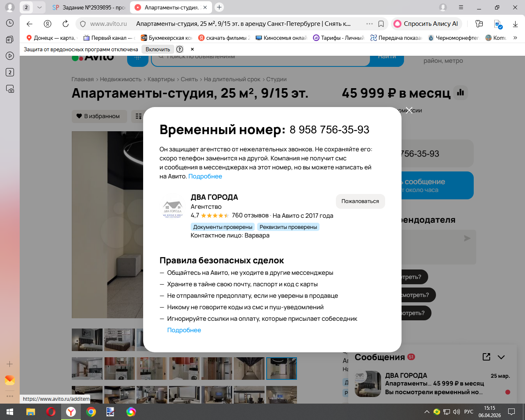Show more bookmarks chevron
This screenshot has height=420, width=525.
click(x=515, y=38)
